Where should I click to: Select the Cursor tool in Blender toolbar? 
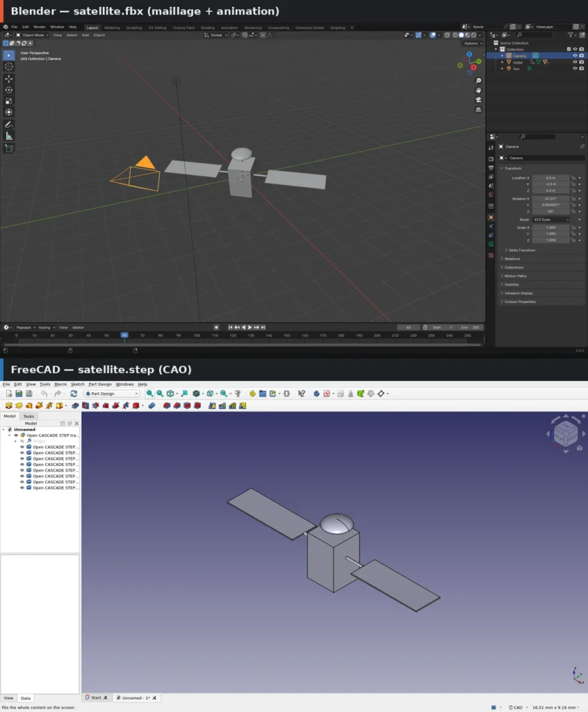8,67
